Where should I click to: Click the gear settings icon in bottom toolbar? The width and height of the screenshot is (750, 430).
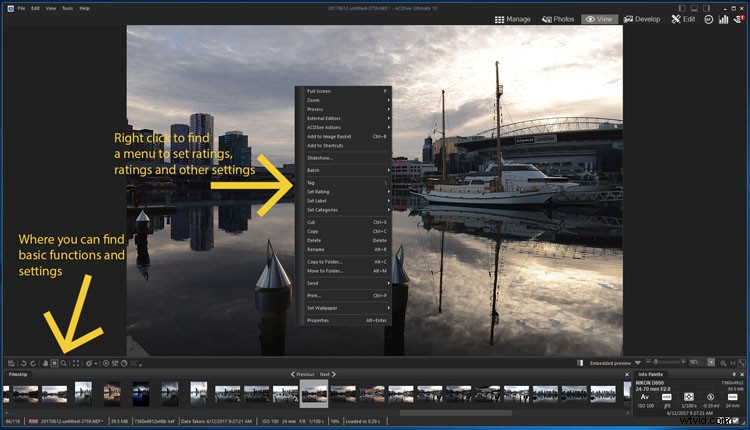(88, 364)
